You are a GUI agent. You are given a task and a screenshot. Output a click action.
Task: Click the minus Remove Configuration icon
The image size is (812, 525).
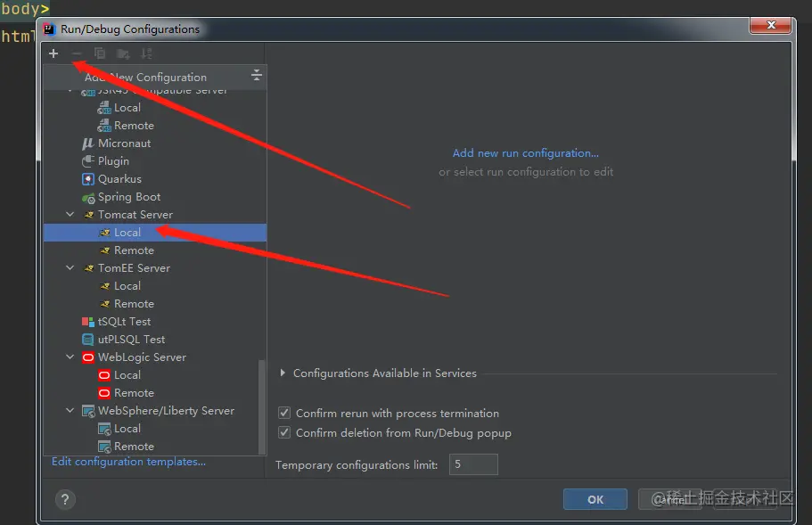pyautogui.click(x=77, y=53)
